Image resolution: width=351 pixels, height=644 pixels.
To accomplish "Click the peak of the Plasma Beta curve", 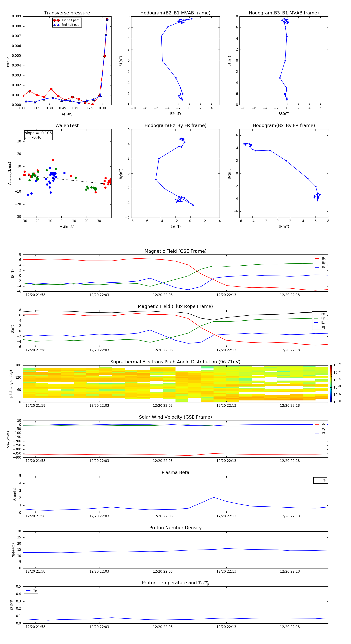I will click(x=214, y=497).
